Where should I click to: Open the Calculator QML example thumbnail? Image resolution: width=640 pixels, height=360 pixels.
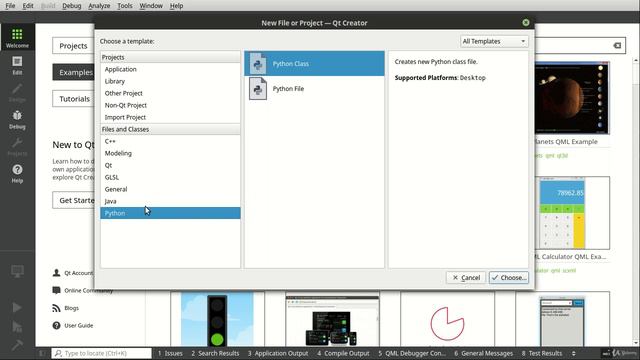click(x=572, y=213)
